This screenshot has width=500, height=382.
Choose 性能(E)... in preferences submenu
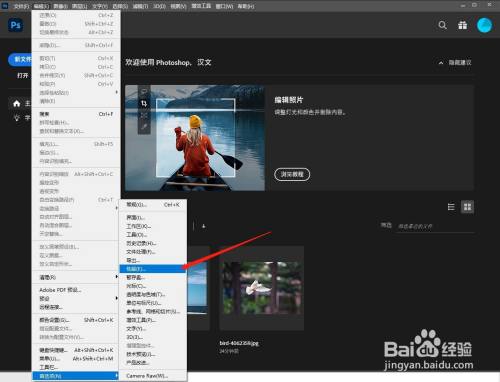pyautogui.click(x=153, y=269)
